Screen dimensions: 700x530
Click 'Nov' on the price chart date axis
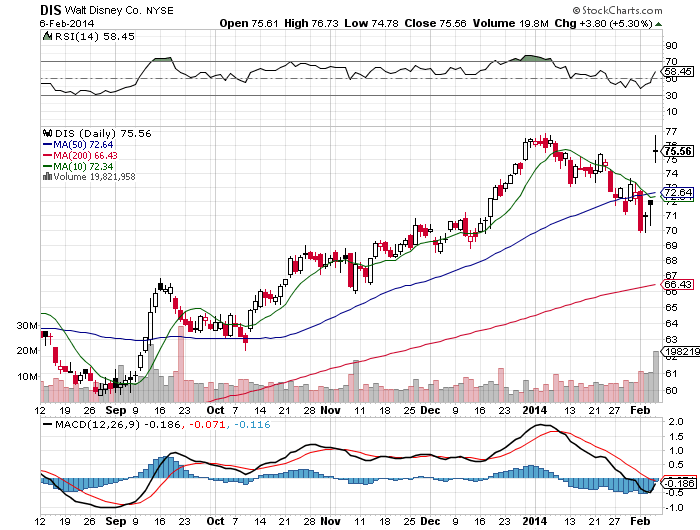click(331, 410)
